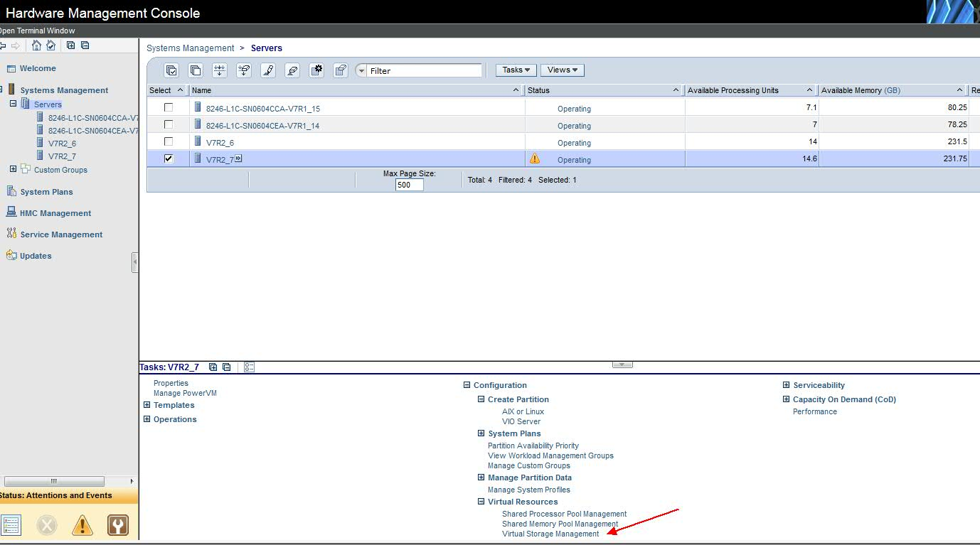
Task: Click the Serviceable Events wrench icon
Action: [118, 526]
